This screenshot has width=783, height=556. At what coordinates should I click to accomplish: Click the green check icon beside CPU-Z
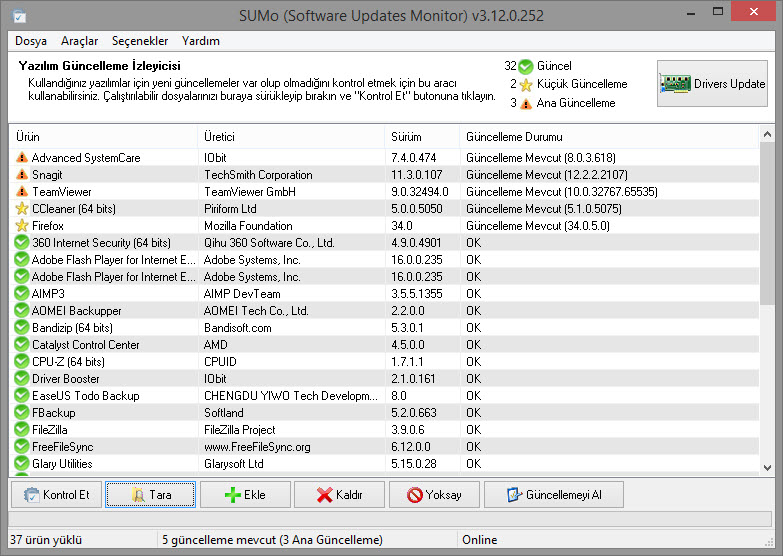click(x=21, y=361)
